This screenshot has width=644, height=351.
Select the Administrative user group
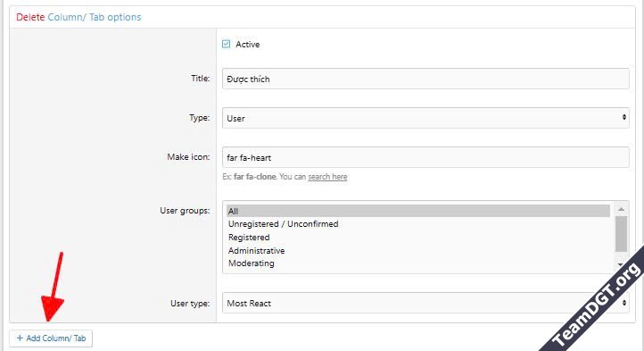coord(256,251)
